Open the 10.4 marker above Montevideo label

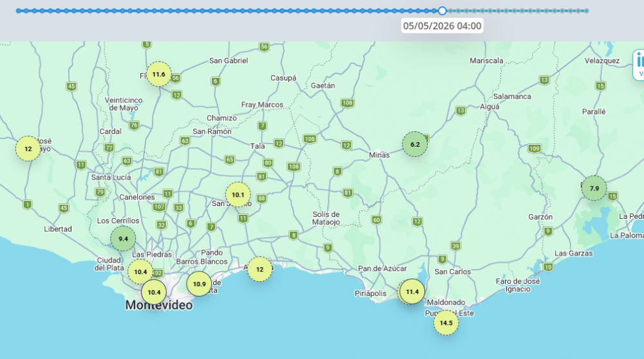point(154,292)
